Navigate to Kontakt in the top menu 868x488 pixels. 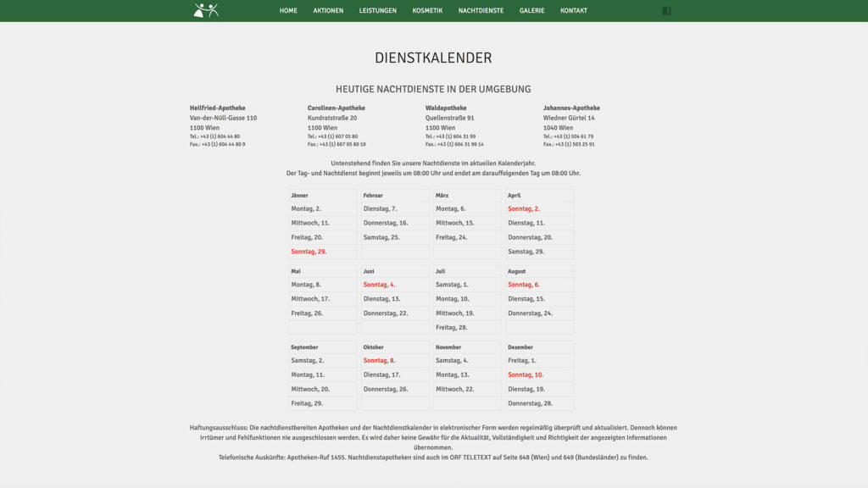click(573, 11)
